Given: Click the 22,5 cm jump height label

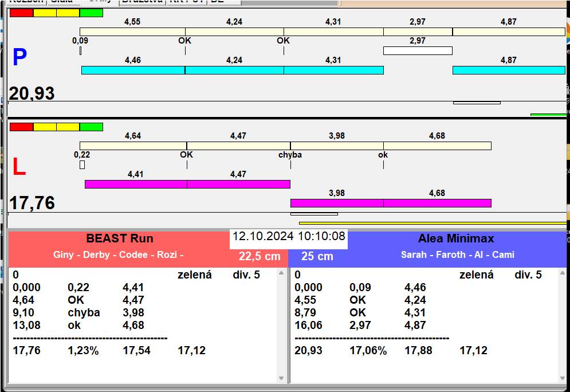Looking at the screenshot, I should pos(260,256).
